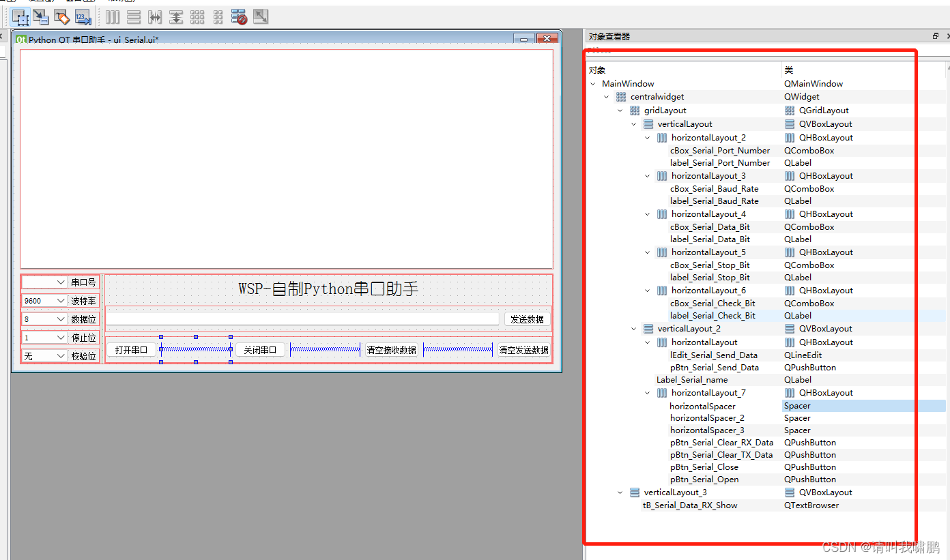Open the data bit combo box showing 8
The image size is (950, 560).
(x=44, y=319)
